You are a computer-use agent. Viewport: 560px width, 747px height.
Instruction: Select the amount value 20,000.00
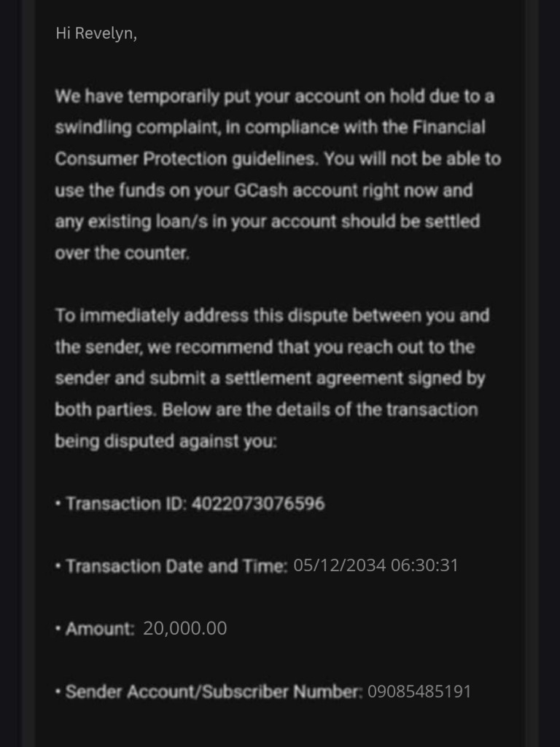(185, 628)
